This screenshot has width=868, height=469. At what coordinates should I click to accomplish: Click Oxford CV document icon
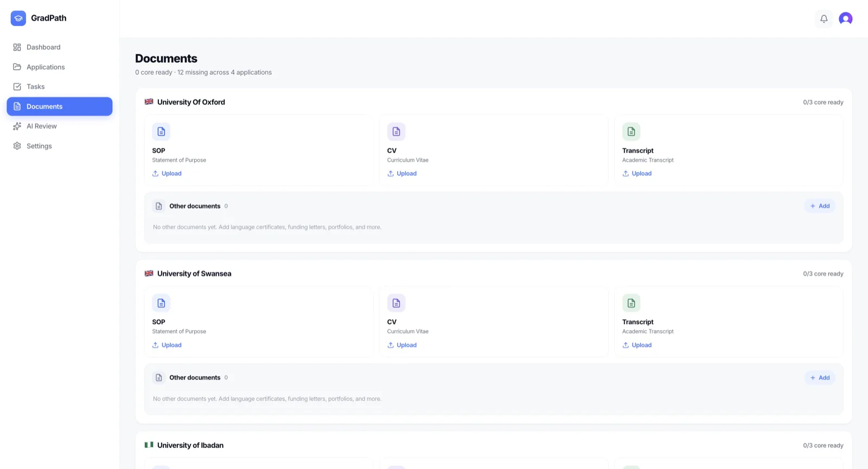(396, 131)
